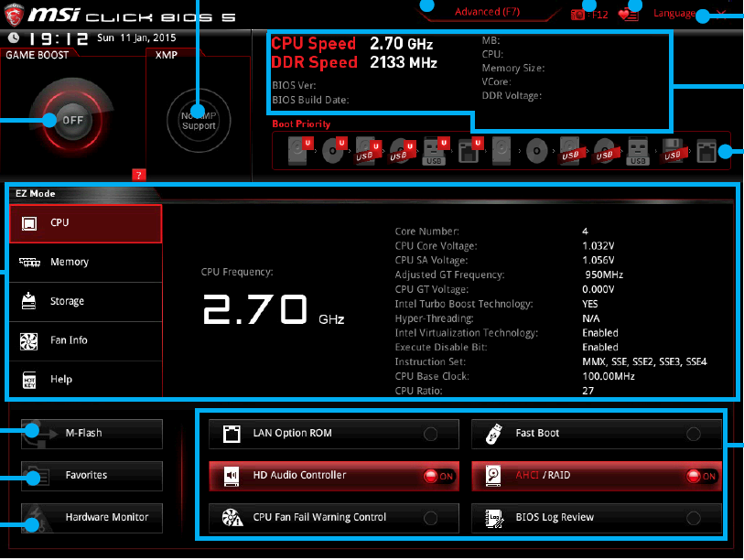Click the 'BIOS Build Date:' field
Image resolution: width=744 pixels, height=560 pixels.
(x=310, y=100)
